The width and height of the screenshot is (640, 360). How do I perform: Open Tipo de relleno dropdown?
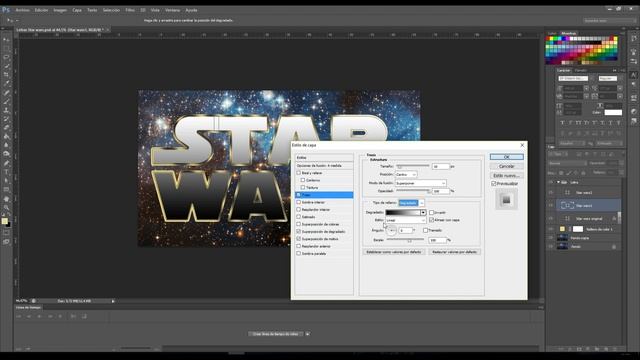click(x=411, y=203)
